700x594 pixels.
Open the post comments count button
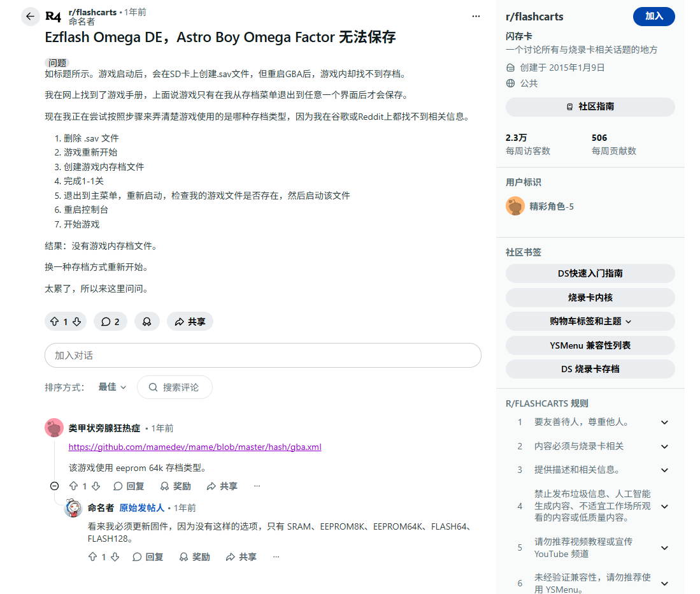[x=110, y=322]
